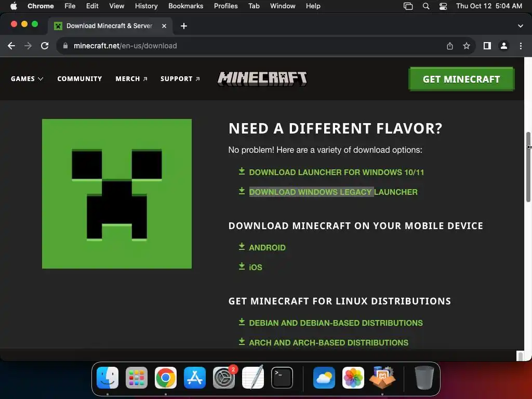Viewport: 532px width, 399px height.
Task: Click the Spotlight search icon in menu bar
Action: point(426,6)
